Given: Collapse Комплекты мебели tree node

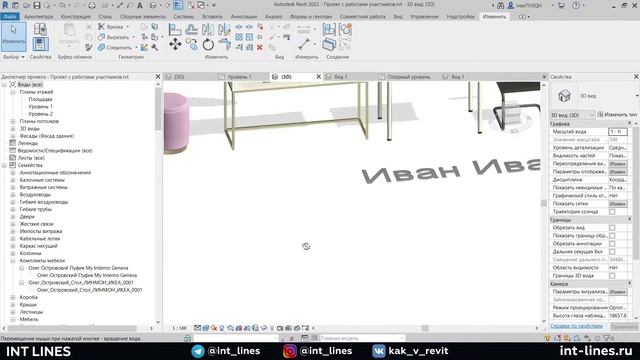Looking at the screenshot, I should click(13, 260).
